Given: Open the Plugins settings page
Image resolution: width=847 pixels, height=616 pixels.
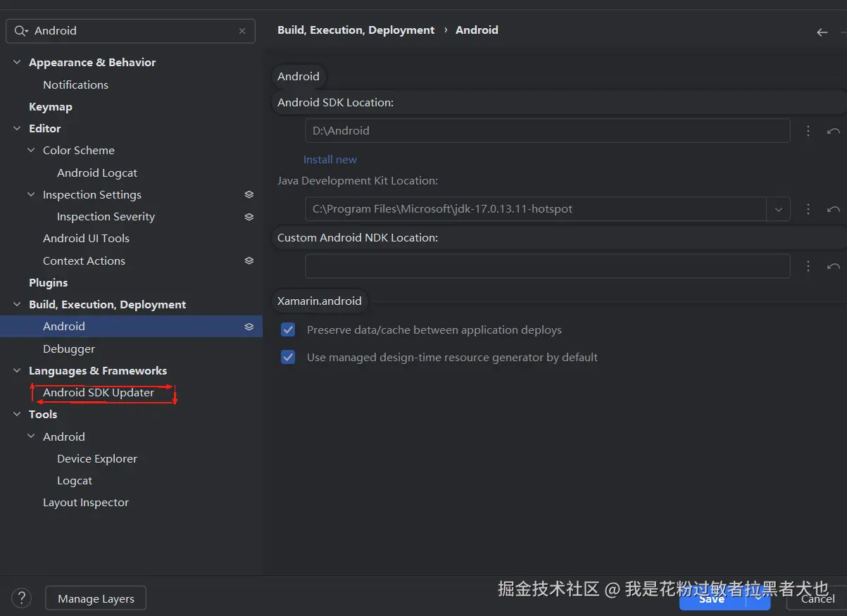Looking at the screenshot, I should [49, 283].
